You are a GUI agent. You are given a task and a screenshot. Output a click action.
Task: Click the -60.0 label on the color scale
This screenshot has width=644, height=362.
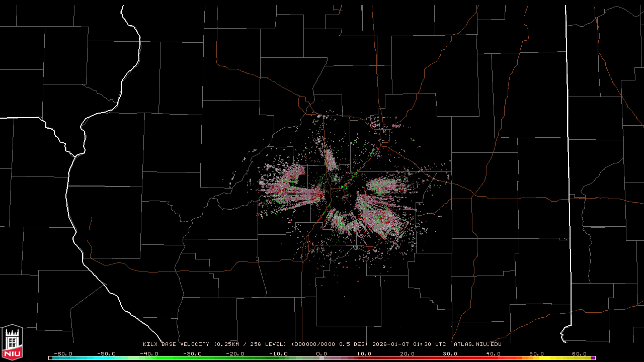[63, 353]
